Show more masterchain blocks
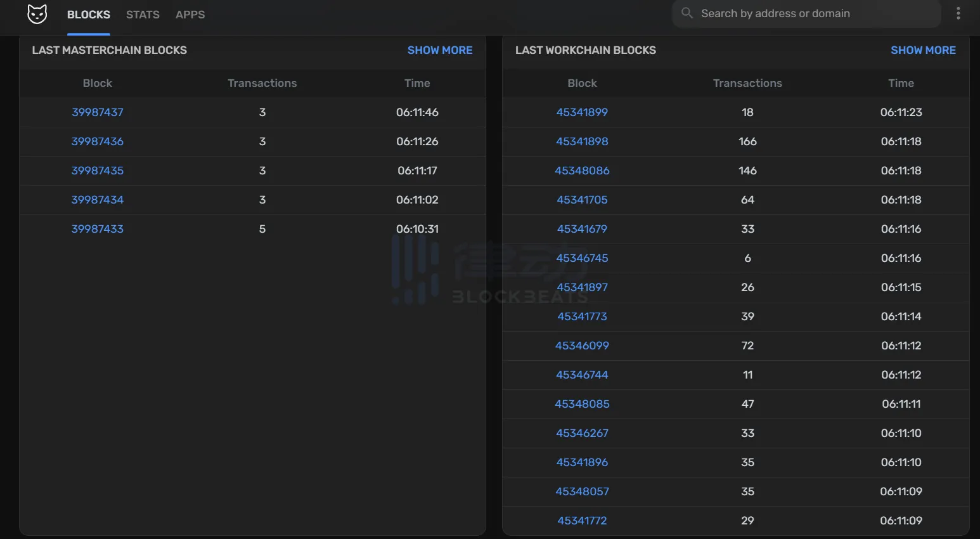Screen dimensions: 980x539 pyautogui.click(x=440, y=50)
